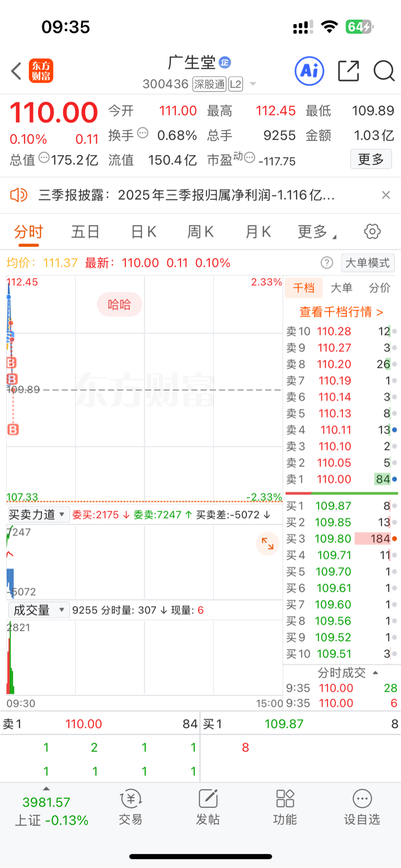
Task: Tap the 卖1 110.00 order book row
Action: click(x=341, y=479)
